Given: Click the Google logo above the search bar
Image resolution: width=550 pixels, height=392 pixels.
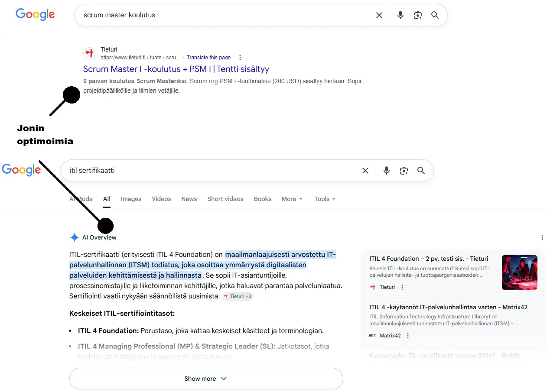Looking at the screenshot, I should click(x=35, y=14).
